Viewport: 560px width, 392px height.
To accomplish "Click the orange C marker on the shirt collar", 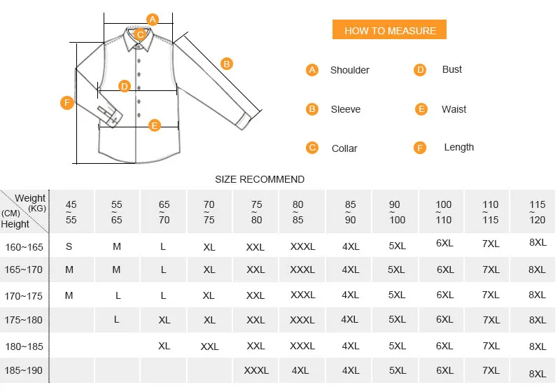I will [x=140, y=34].
